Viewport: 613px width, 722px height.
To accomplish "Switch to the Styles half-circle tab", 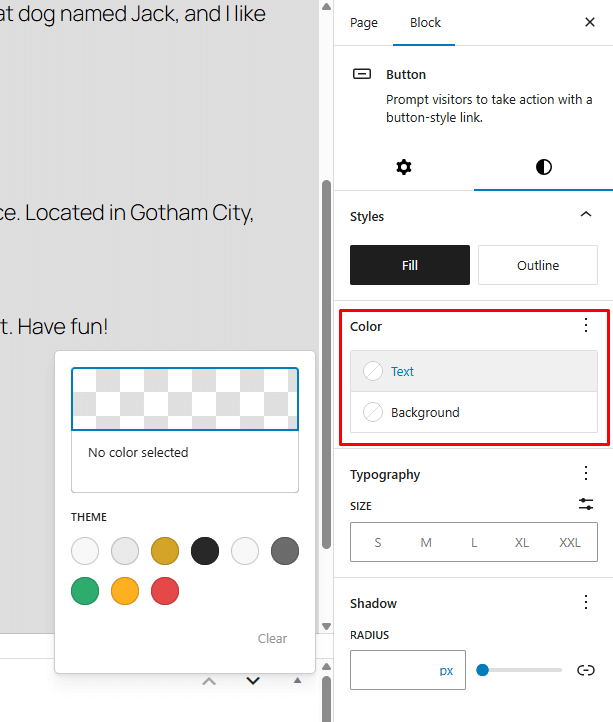I will click(543, 167).
